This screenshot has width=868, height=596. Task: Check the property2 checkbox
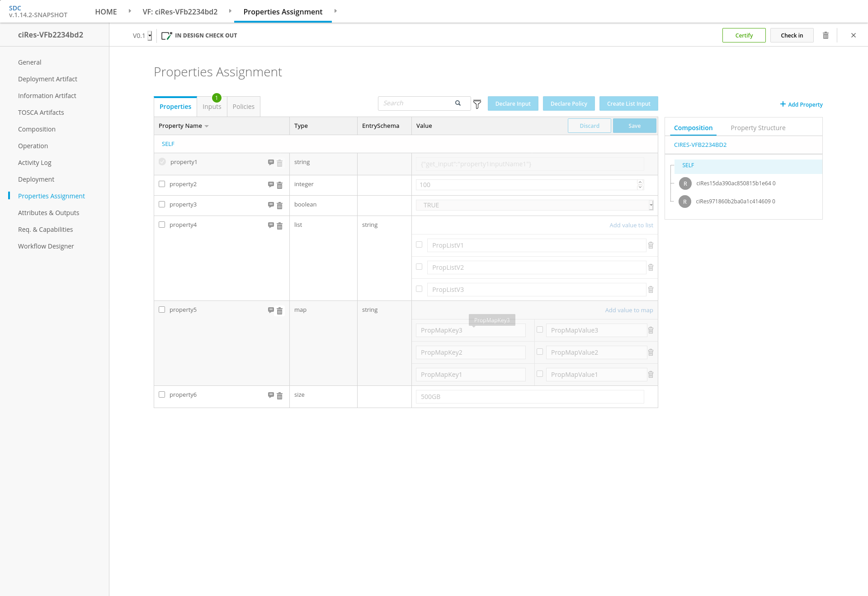tap(162, 184)
